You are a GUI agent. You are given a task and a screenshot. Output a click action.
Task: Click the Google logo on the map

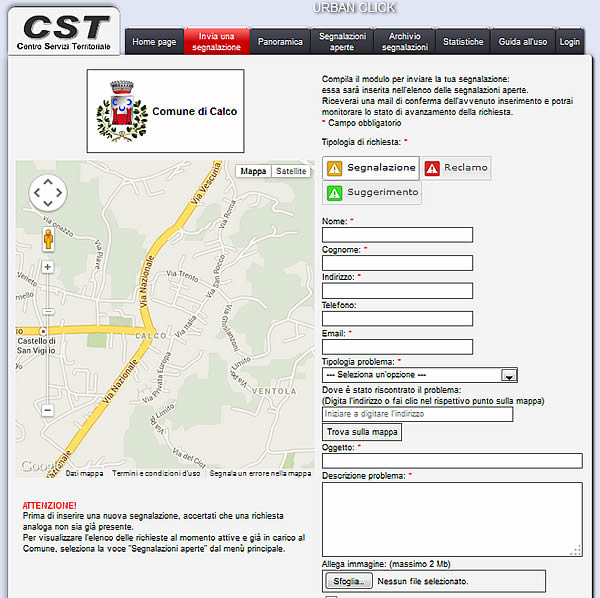click(39, 466)
